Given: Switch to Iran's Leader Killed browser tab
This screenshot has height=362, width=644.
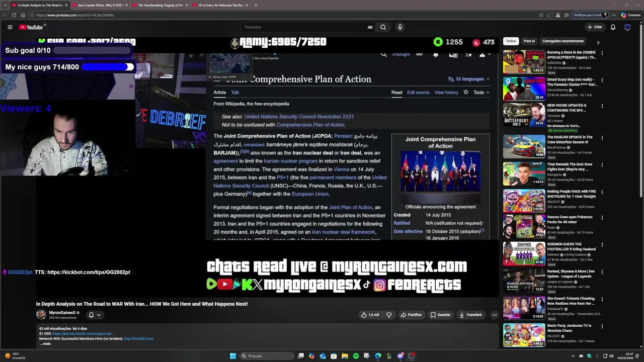Looking at the screenshot, I should [100, 5].
